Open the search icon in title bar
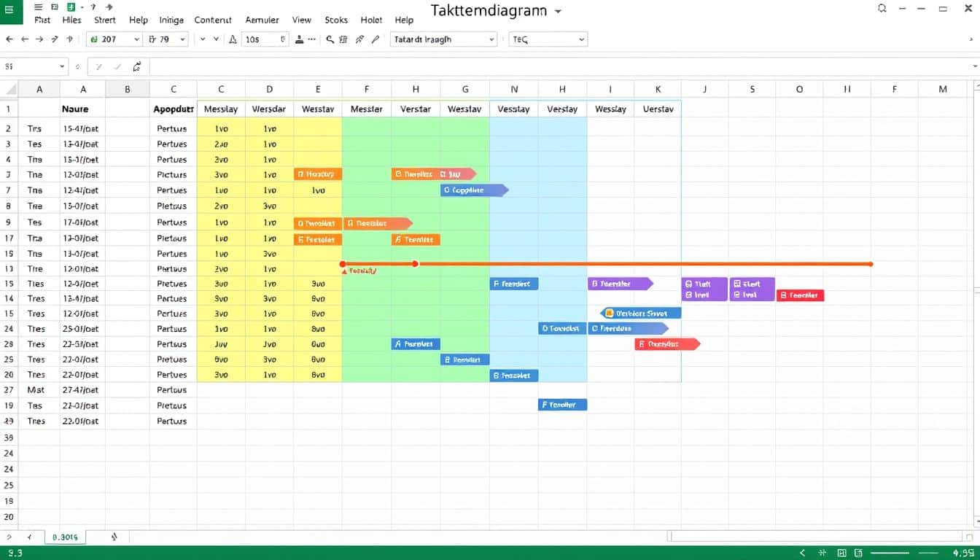 (882, 9)
